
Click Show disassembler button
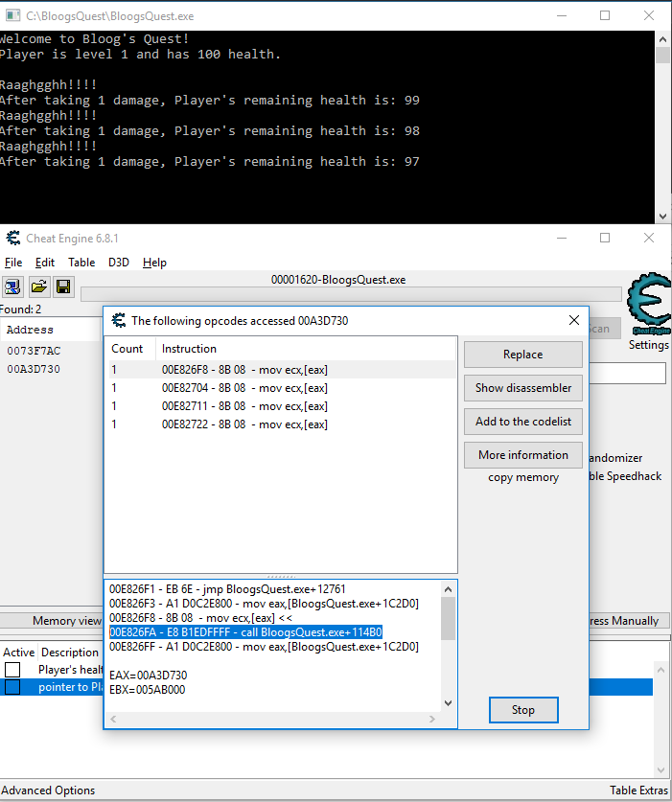point(523,388)
